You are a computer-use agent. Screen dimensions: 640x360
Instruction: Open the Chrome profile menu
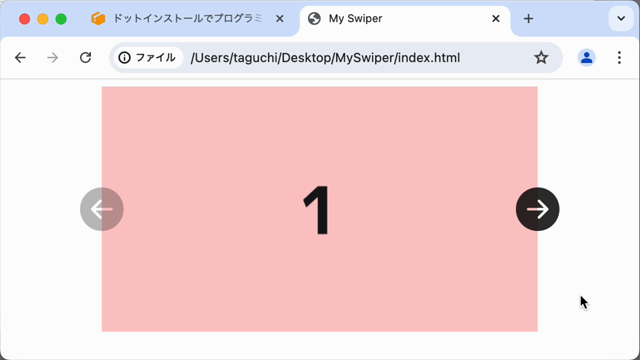pyautogui.click(x=587, y=58)
